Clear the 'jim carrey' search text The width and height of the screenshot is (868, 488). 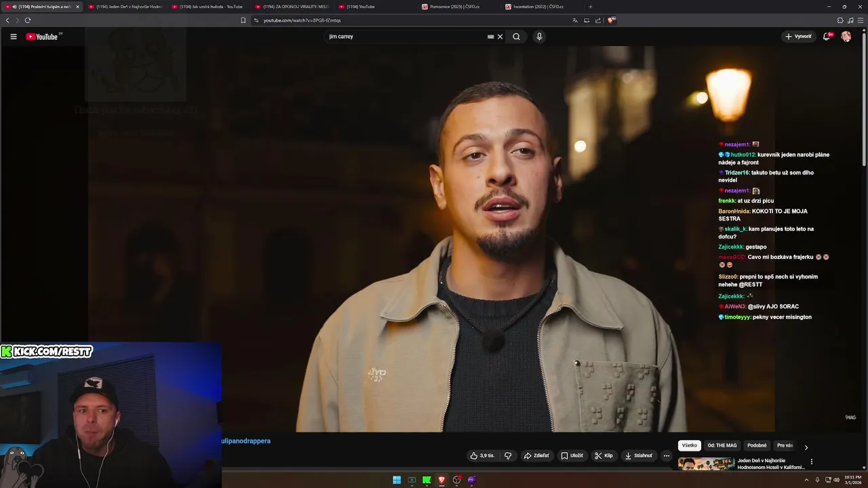click(500, 37)
